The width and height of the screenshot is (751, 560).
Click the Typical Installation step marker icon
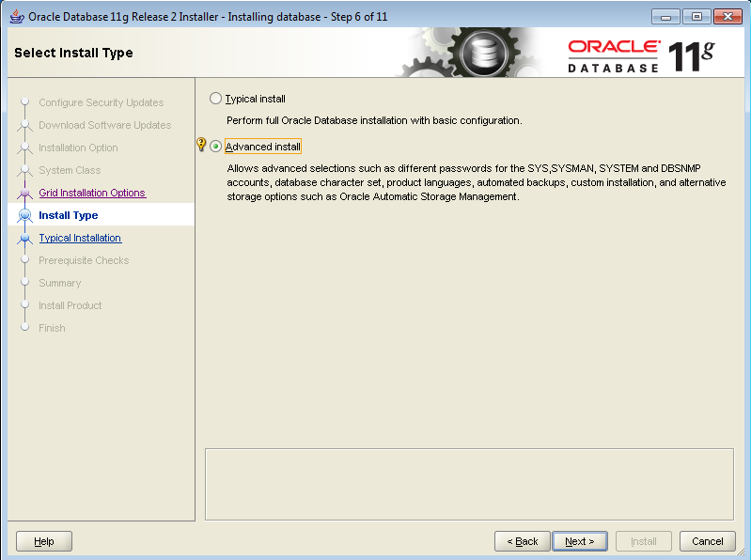pos(24,238)
